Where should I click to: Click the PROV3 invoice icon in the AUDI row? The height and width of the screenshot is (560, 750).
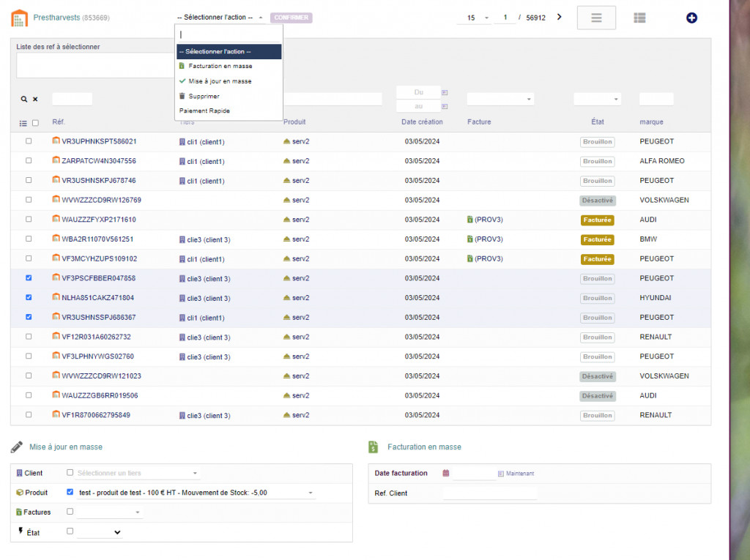pos(469,220)
